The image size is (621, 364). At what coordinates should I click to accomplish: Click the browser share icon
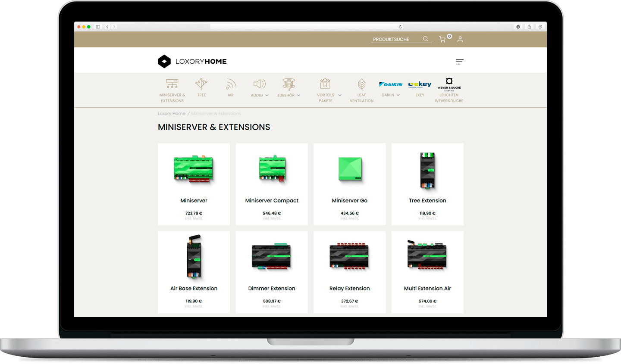pos(529,27)
